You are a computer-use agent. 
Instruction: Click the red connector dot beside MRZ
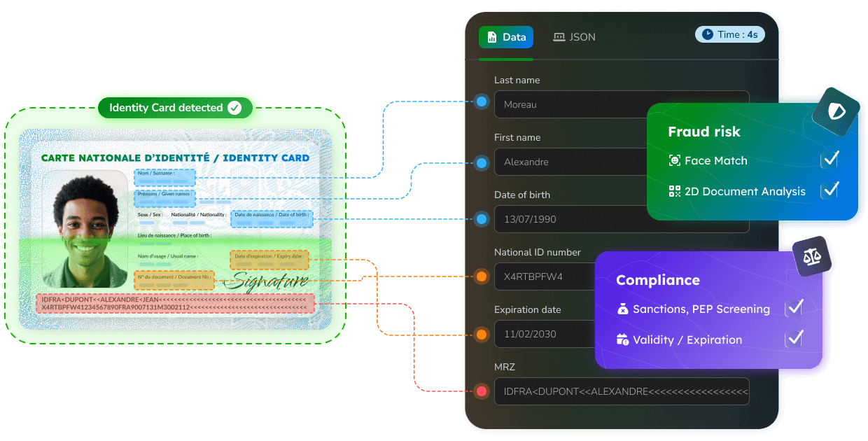481,391
